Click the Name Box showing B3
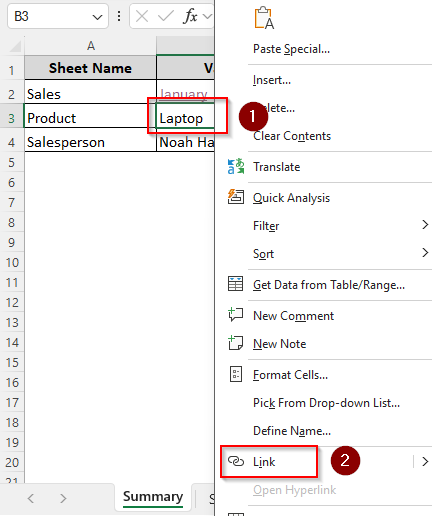This screenshot has height=516, width=432. (x=58, y=16)
